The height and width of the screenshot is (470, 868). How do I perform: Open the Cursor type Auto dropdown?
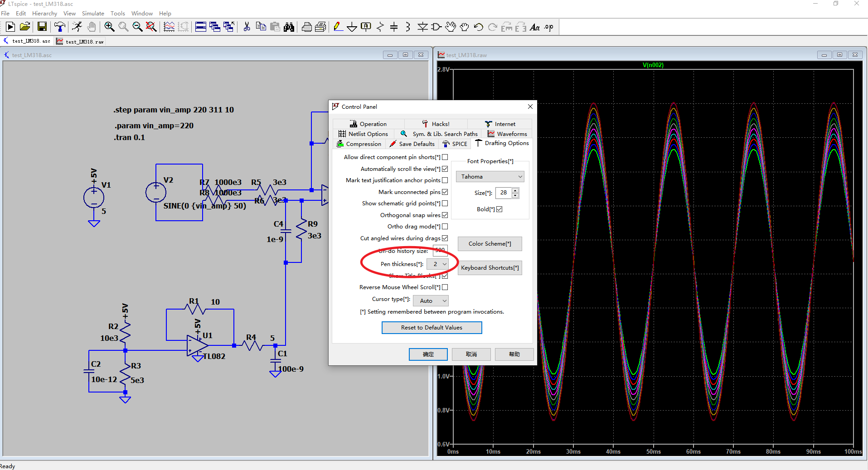(431, 301)
